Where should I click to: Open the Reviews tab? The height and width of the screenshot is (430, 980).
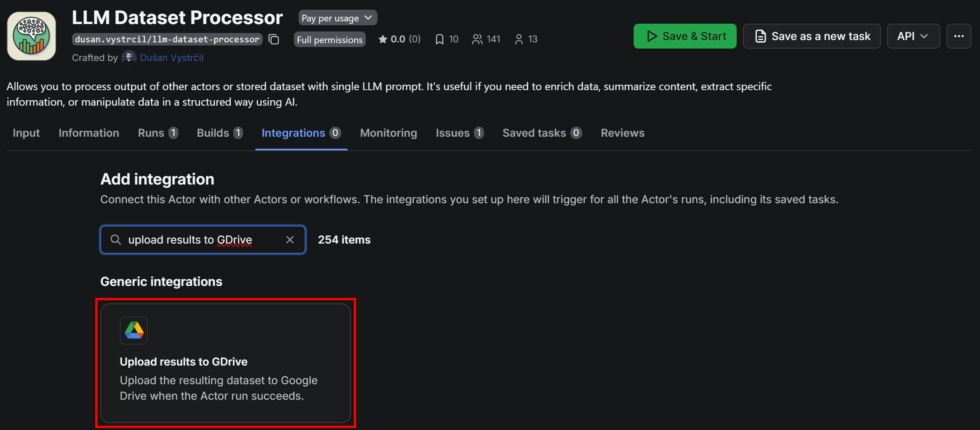click(622, 133)
